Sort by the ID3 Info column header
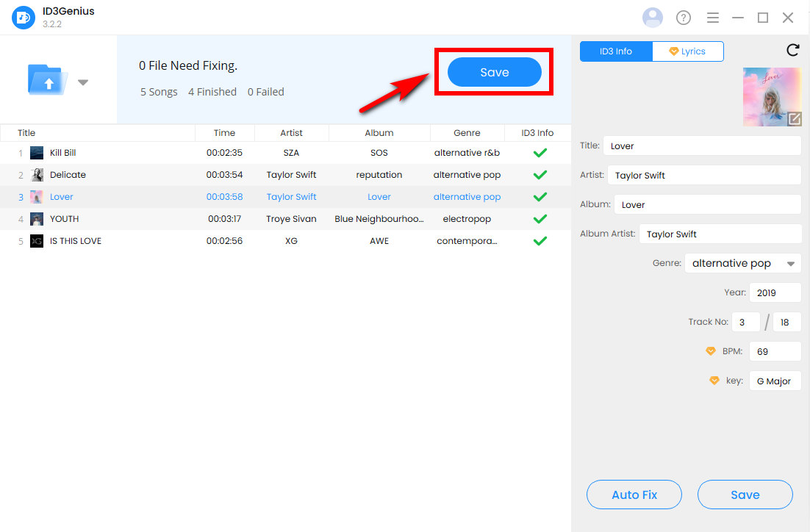The width and height of the screenshot is (810, 532). click(x=537, y=133)
